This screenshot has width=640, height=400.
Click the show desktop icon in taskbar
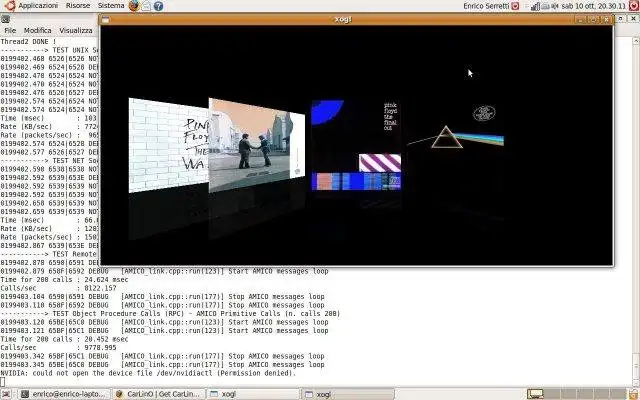coord(6,394)
